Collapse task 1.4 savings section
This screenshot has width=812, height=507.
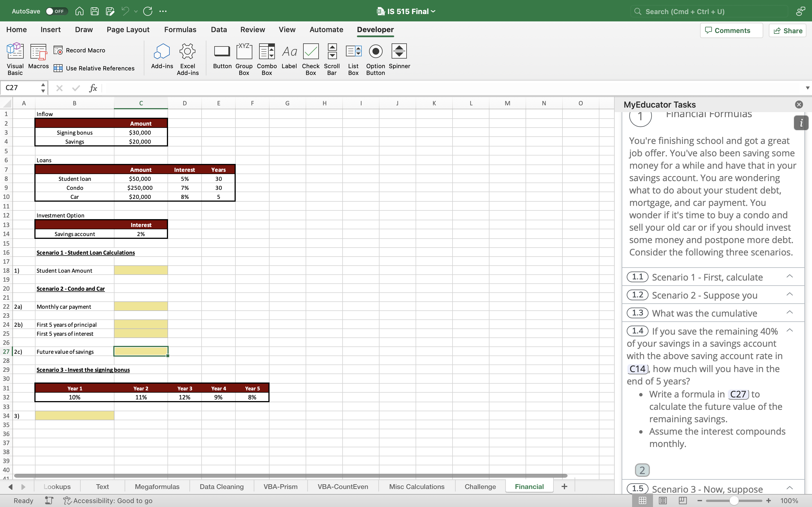789,331
